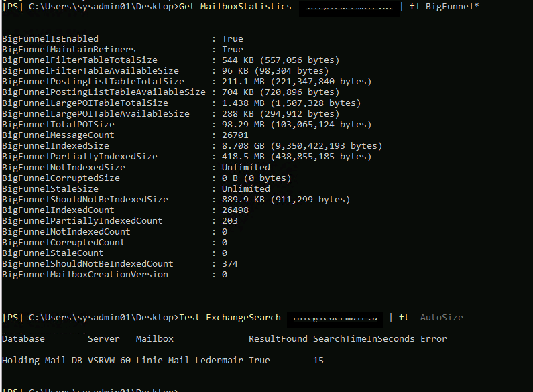The height and width of the screenshot is (392, 533).
Task: Click the VSRVW-60 server name
Action: [109, 360]
